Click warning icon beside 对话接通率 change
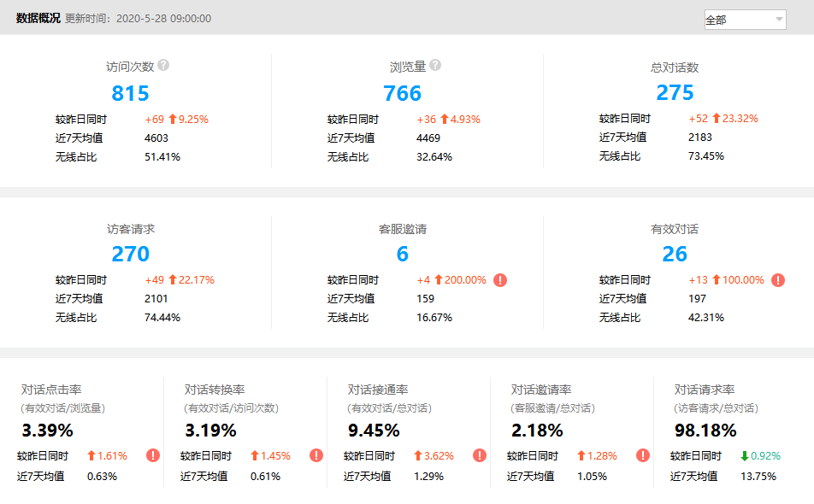Screen dimensions: 814x504 coord(480,456)
